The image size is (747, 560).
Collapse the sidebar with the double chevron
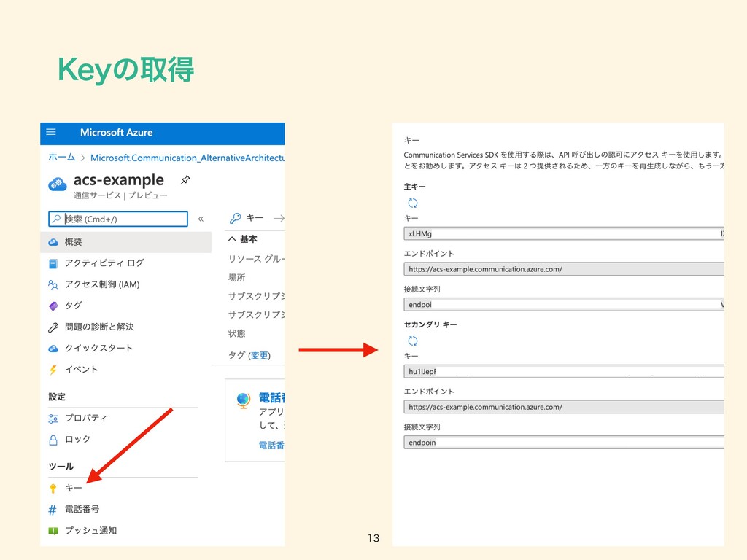click(x=201, y=219)
